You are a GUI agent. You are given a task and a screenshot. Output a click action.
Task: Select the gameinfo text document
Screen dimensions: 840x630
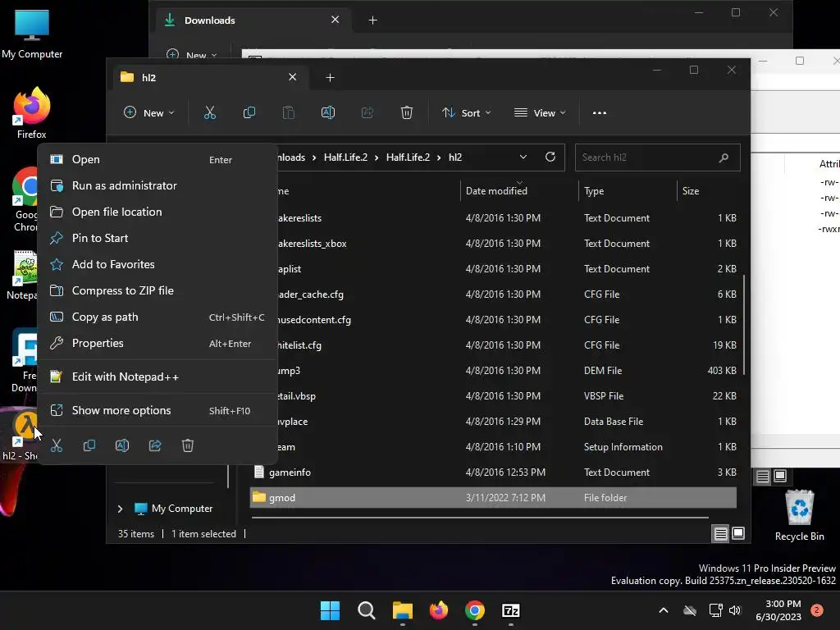[x=493, y=472]
